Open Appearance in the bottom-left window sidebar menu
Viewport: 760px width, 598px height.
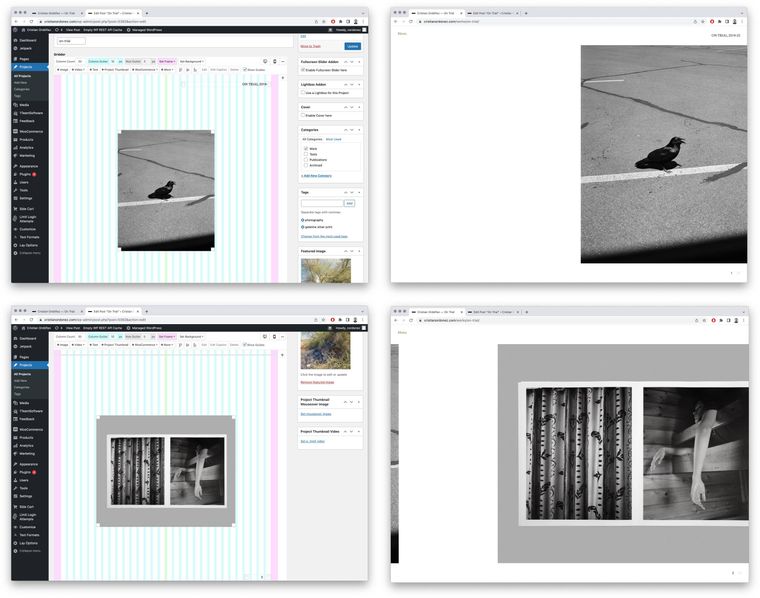pyautogui.click(x=26, y=464)
